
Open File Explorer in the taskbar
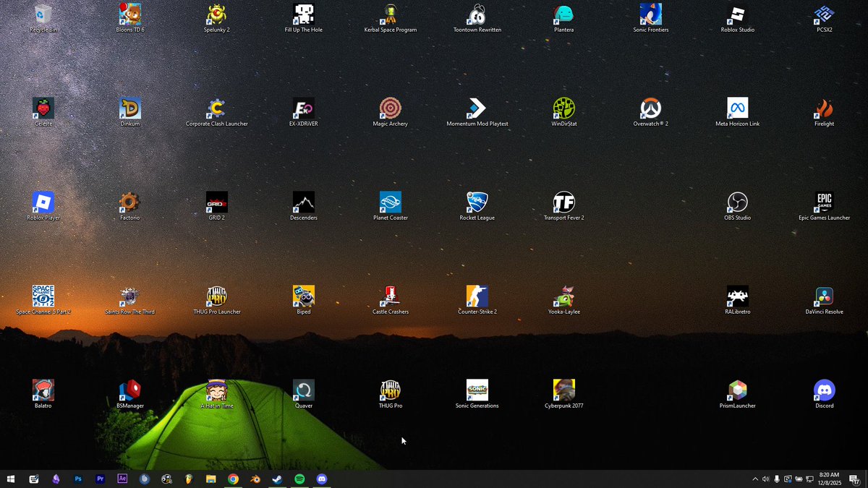point(211,479)
